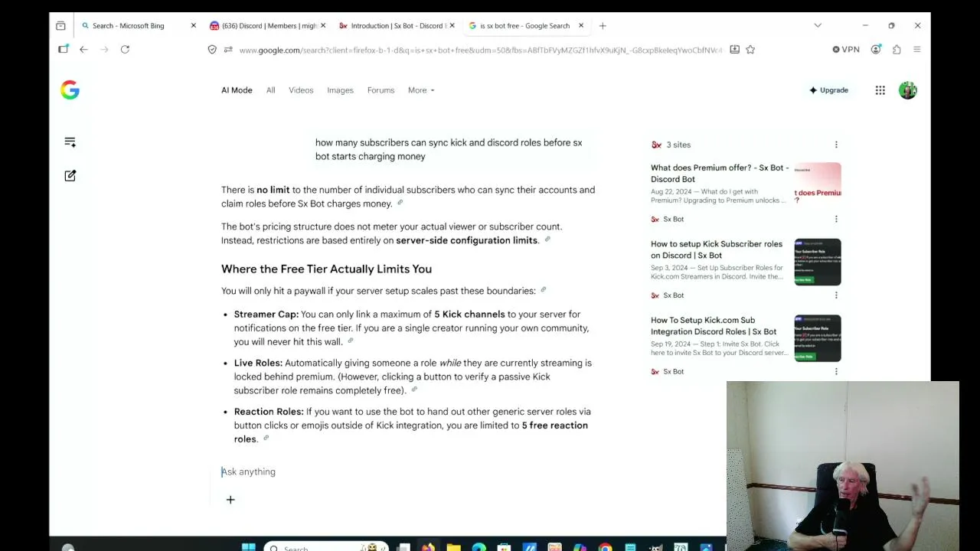The height and width of the screenshot is (551, 980).
Task: Click the Kick Subscriber roles video thumbnail
Action: tap(818, 262)
